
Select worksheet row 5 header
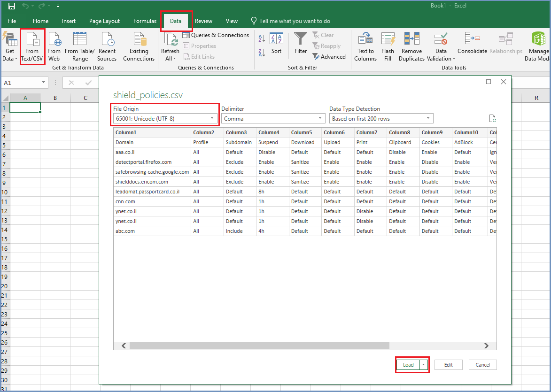[5, 145]
